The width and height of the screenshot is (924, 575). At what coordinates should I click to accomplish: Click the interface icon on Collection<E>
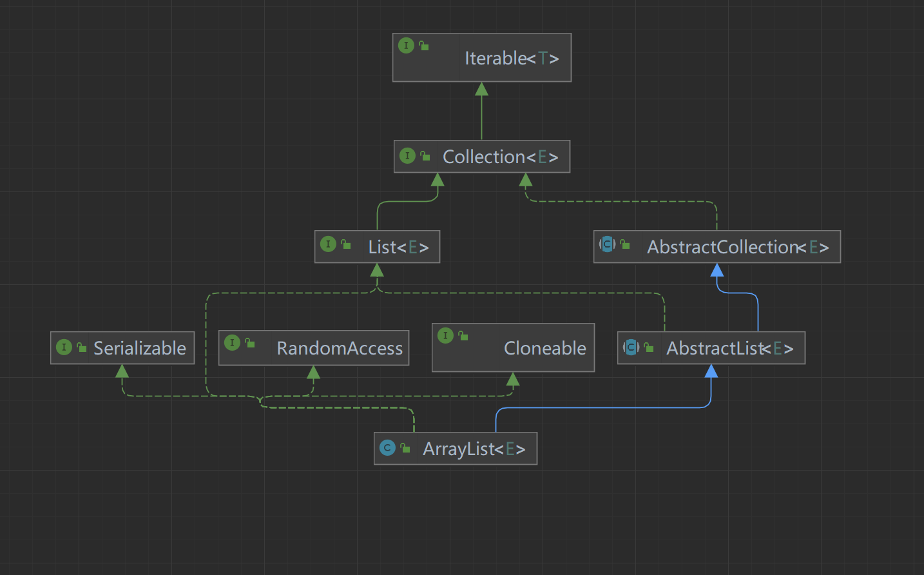tap(407, 155)
